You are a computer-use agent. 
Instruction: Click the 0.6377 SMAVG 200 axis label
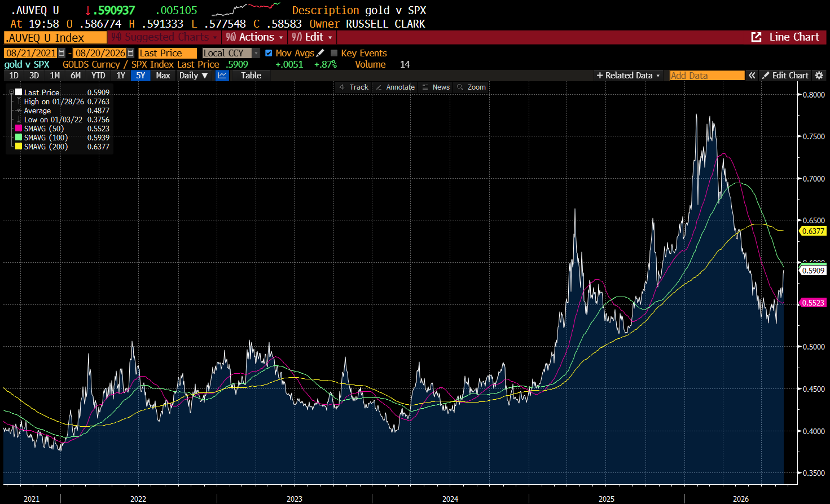[x=813, y=231]
